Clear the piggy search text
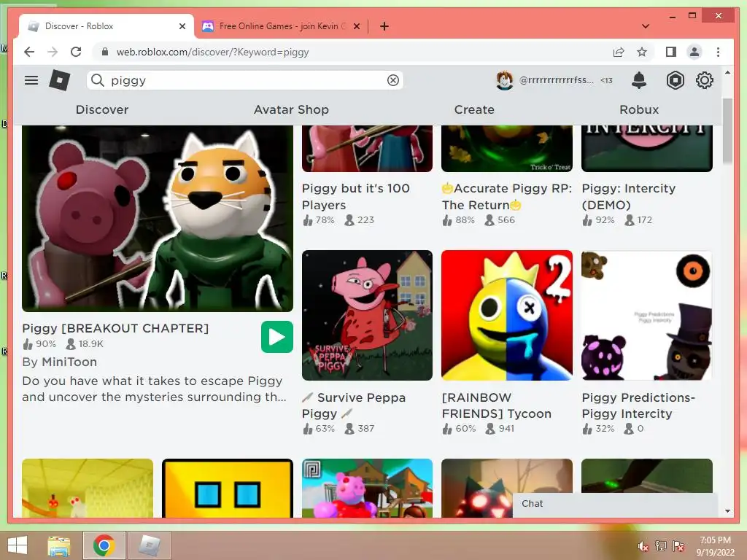The width and height of the screenshot is (747, 560). pyautogui.click(x=393, y=80)
